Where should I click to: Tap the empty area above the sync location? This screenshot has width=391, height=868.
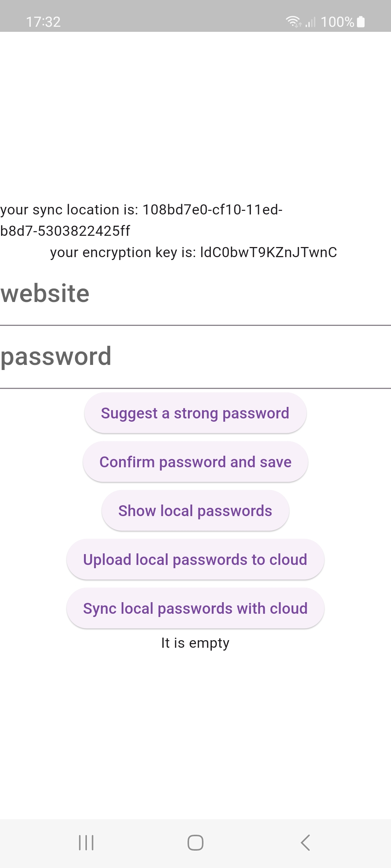tap(195, 119)
